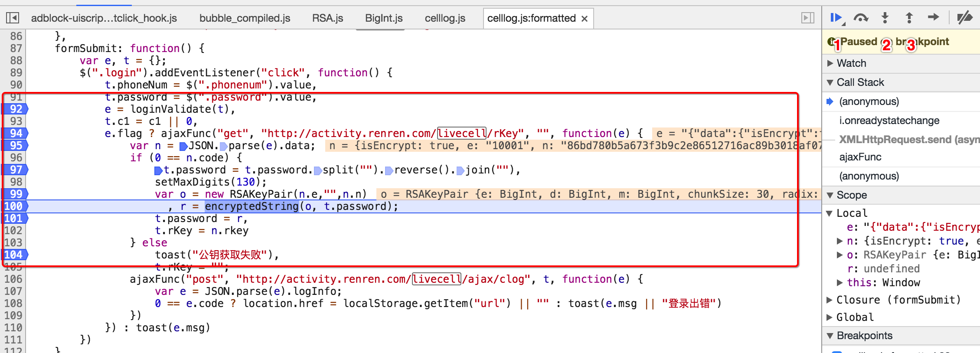Step out of current function

[x=909, y=18]
